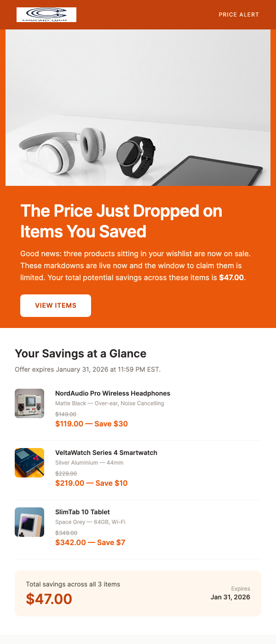Screen dimensions: 276x644
Task: Click the $342.00 Save $7 price
Action: click(x=90, y=542)
